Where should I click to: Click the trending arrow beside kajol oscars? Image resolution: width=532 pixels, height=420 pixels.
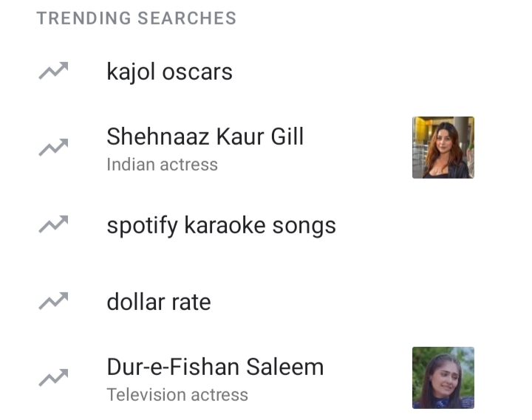tap(53, 72)
